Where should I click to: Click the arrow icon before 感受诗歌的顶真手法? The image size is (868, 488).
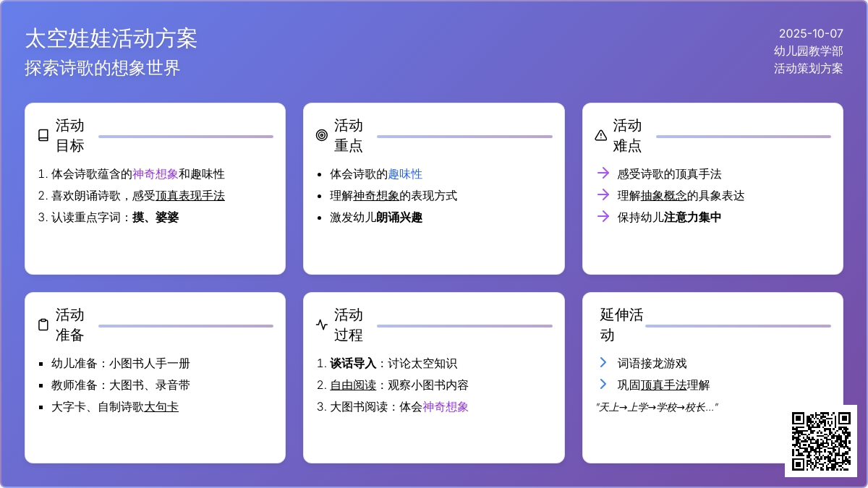point(603,173)
